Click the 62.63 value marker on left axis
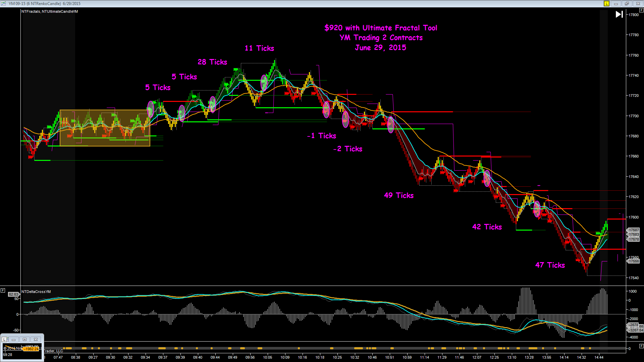 (13, 294)
